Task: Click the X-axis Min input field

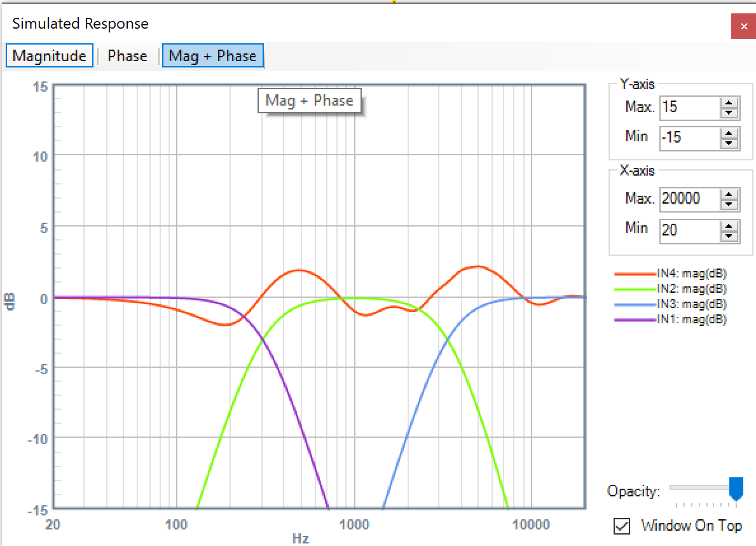Action: 690,231
